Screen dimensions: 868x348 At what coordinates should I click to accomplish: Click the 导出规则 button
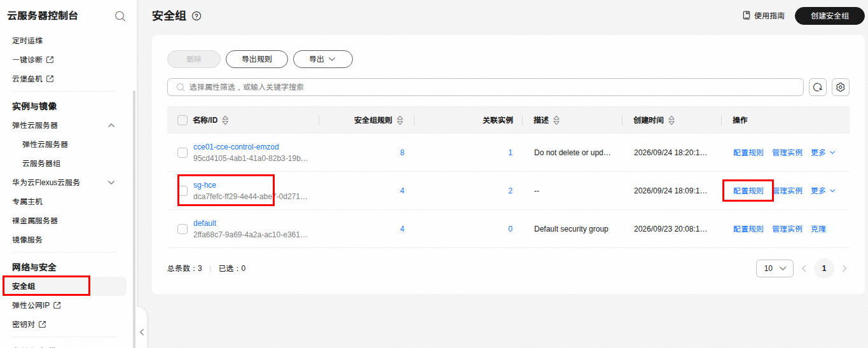pyautogui.click(x=257, y=59)
